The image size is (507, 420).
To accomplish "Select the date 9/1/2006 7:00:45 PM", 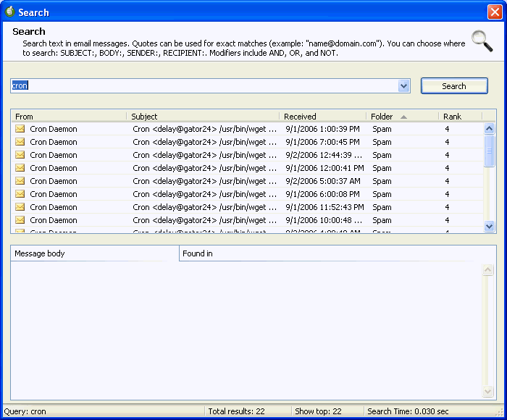I will (x=322, y=142).
